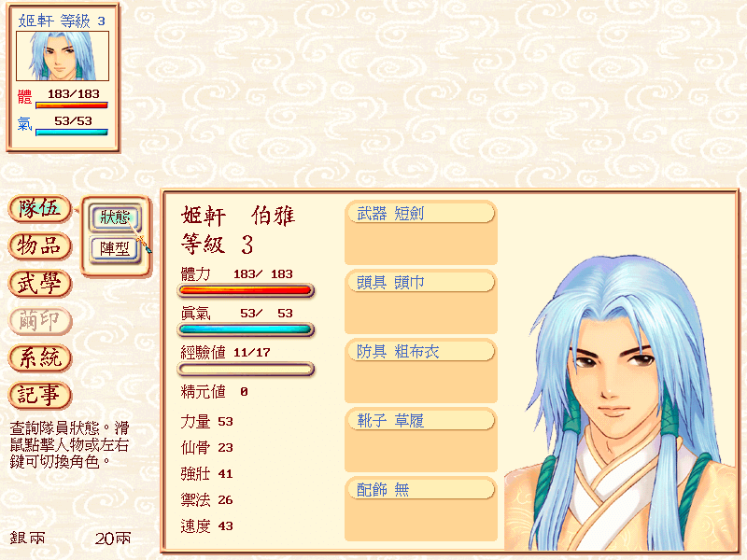Open the 隊伍 party menu
This screenshot has height=560, width=747.
tap(40, 208)
